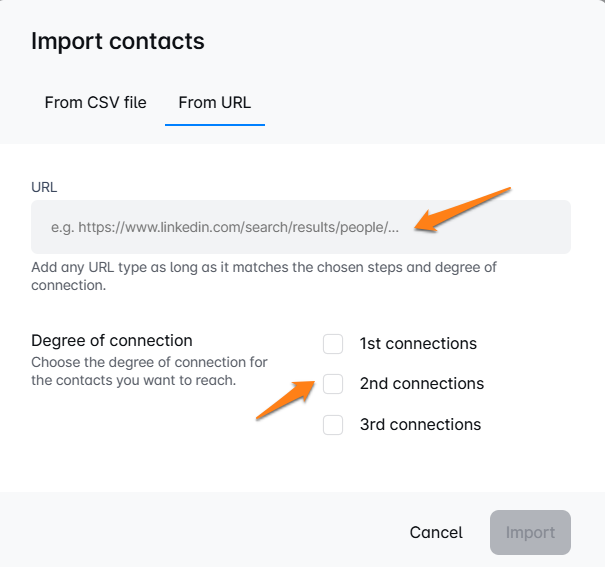Enable the 1st connections checkbox
The height and width of the screenshot is (567, 605).
[333, 344]
